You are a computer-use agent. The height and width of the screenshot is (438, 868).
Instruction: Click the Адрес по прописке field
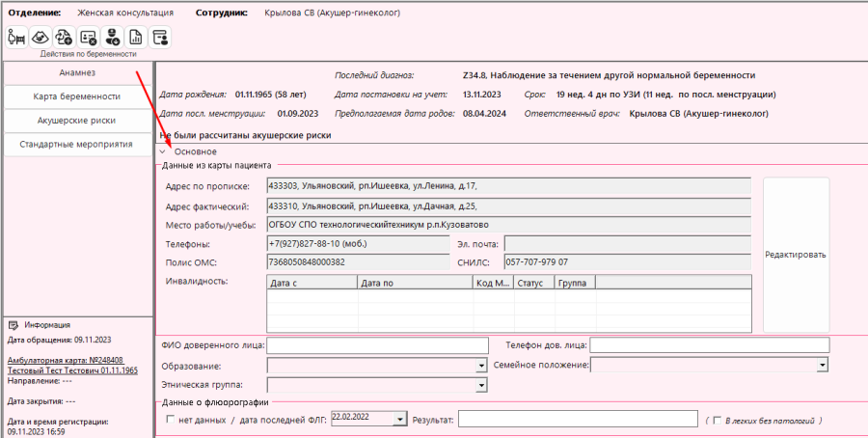[508, 186]
